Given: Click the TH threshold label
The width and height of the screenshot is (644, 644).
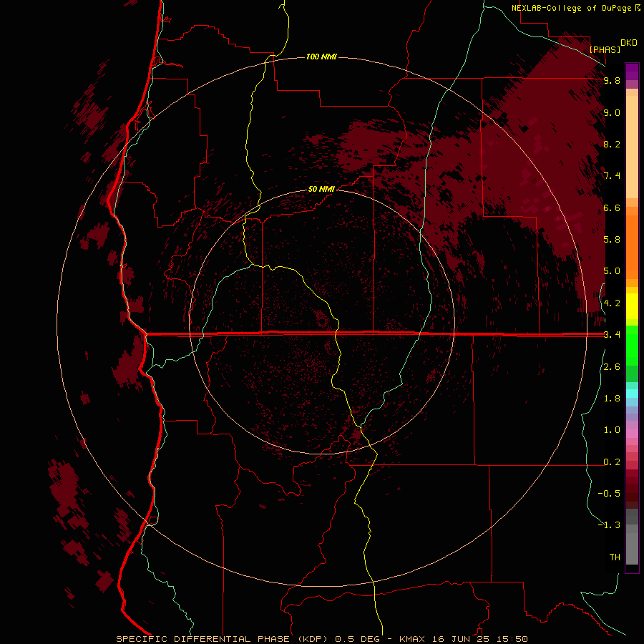Looking at the screenshot, I should coord(615,557).
